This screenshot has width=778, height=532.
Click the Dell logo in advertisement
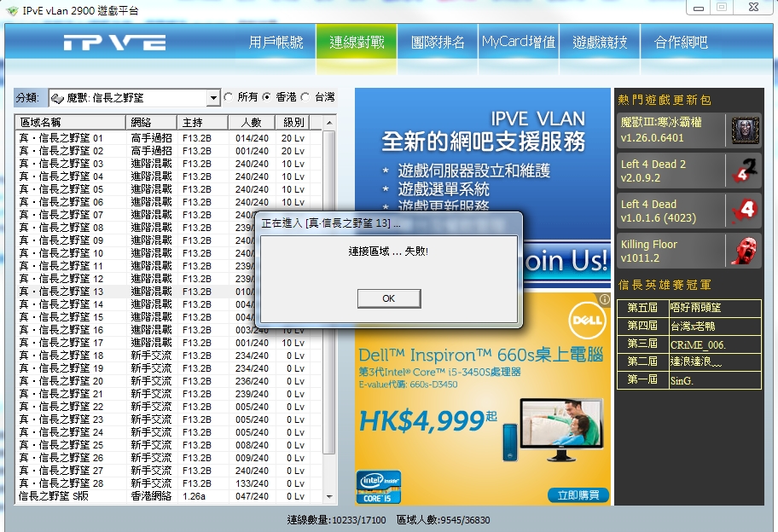tap(587, 321)
